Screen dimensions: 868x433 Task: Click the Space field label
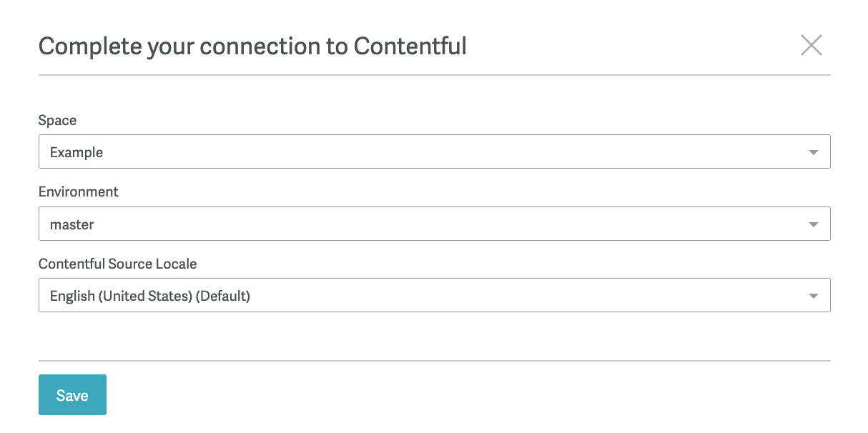tap(58, 120)
